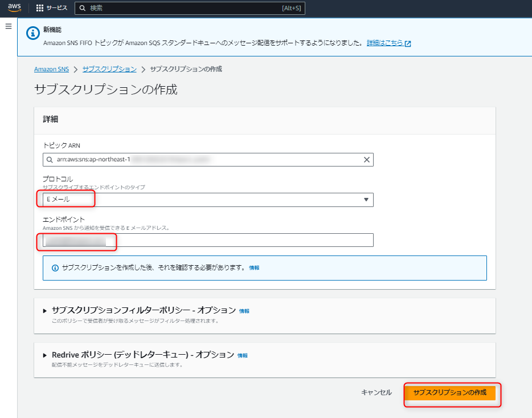Click the external link icon beside 詳細はこちら

[408, 43]
